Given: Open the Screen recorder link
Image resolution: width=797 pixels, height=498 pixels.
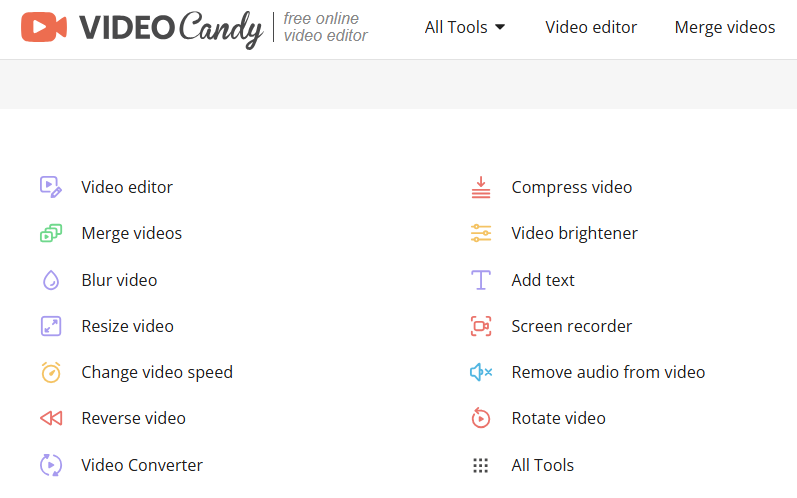Looking at the screenshot, I should 572,326.
